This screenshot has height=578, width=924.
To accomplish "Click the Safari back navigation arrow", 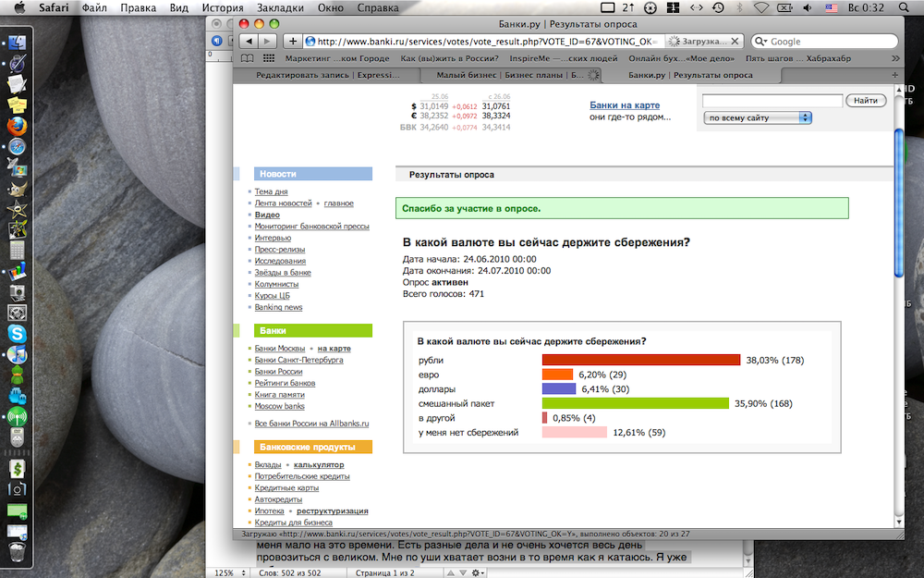I will click(x=248, y=41).
